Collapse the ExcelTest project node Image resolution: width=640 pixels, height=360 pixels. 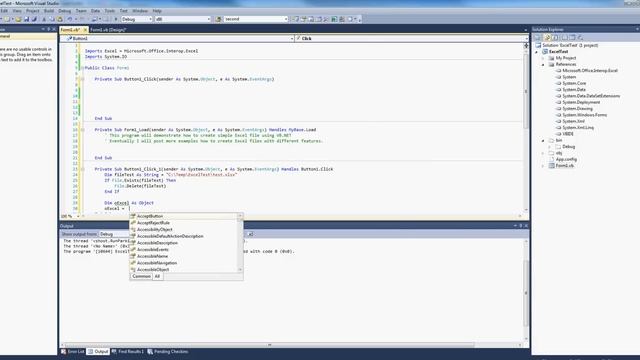point(537,52)
